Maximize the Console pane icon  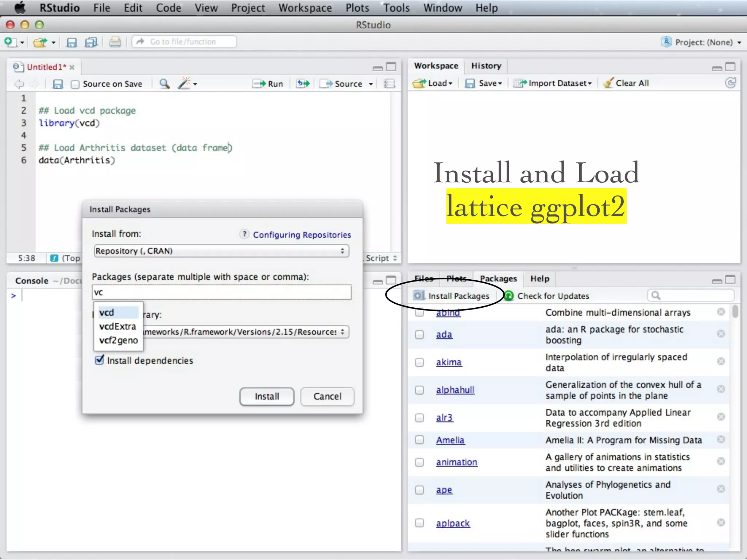pyautogui.click(x=391, y=280)
